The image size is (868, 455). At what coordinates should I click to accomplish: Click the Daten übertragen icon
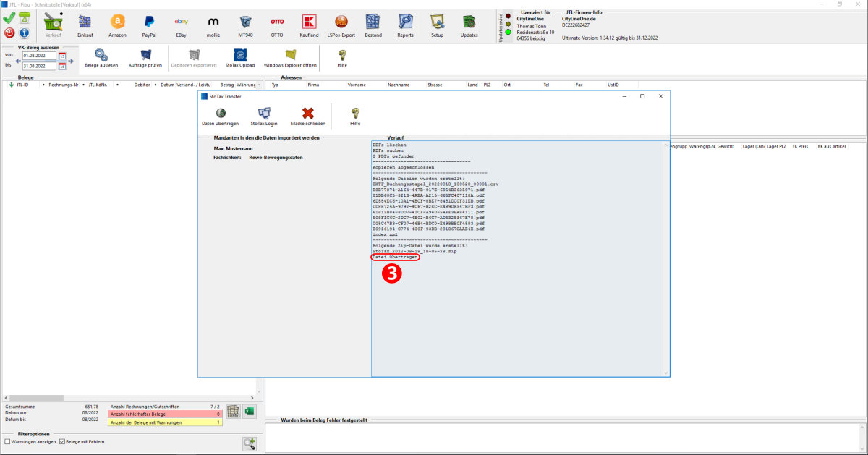pyautogui.click(x=220, y=114)
